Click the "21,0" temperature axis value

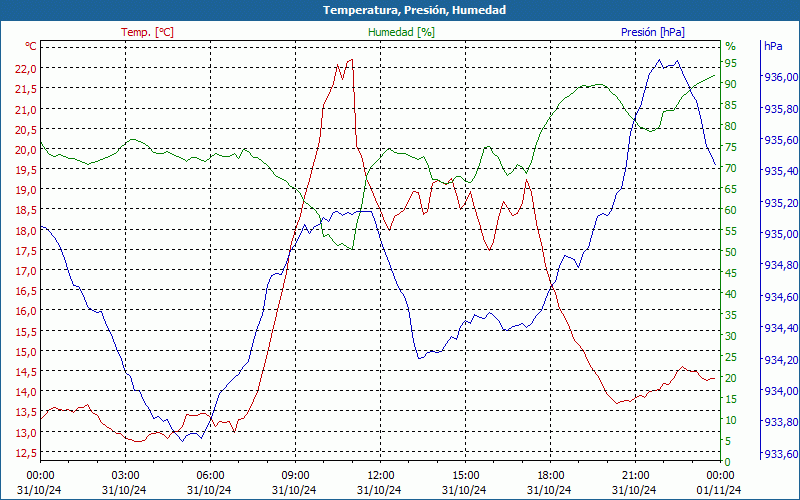pos(25,110)
